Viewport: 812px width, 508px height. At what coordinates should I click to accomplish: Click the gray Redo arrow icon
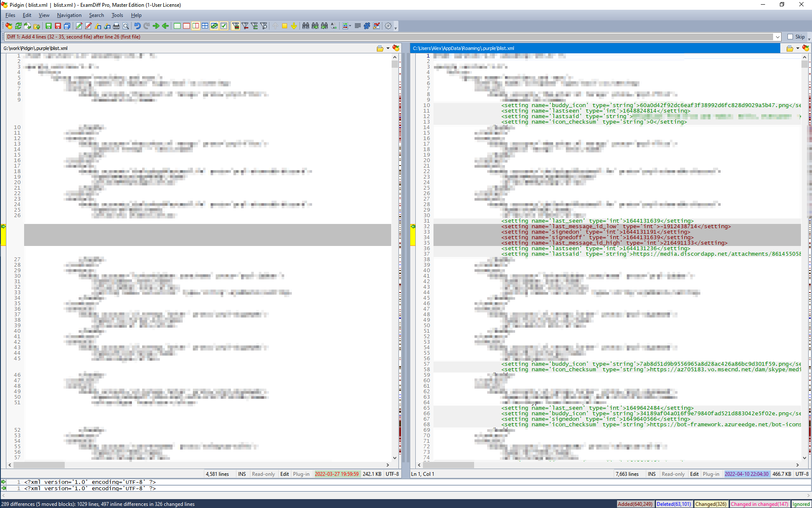[147, 26]
